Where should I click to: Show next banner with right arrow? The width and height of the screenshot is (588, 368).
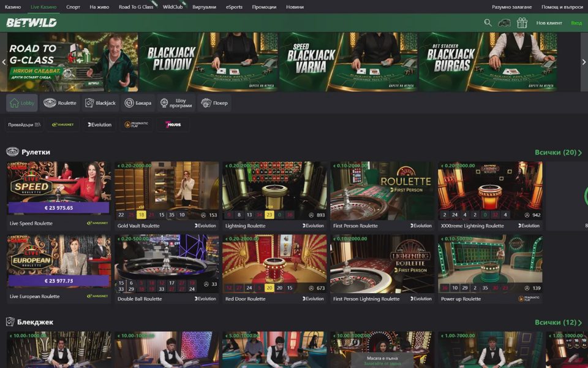coord(584,63)
